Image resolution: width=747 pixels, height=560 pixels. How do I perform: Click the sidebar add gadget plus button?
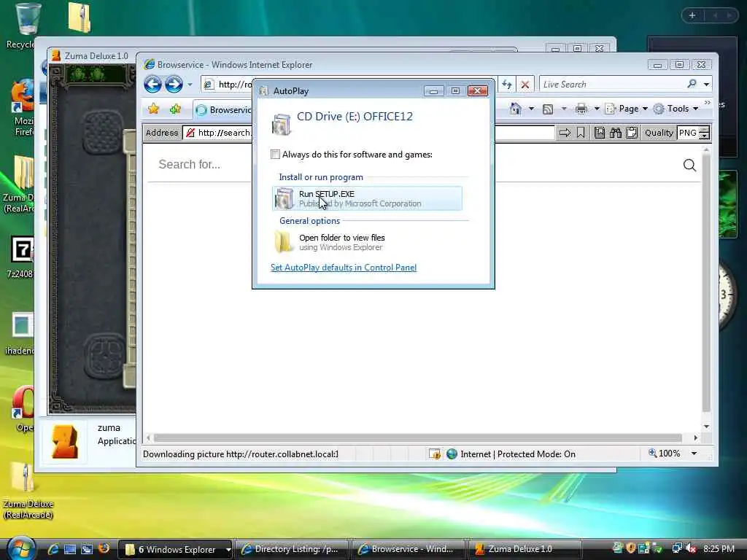(x=692, y=16)
